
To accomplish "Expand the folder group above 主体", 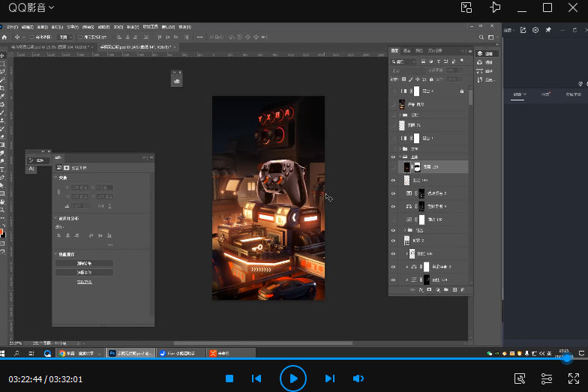I will [x=400, y=148].
